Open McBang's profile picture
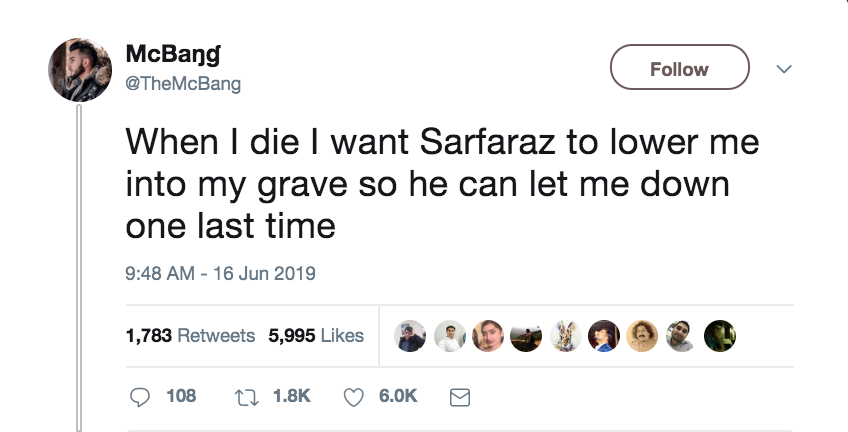Viewport: 848px width, 432px height. (81, 70)
